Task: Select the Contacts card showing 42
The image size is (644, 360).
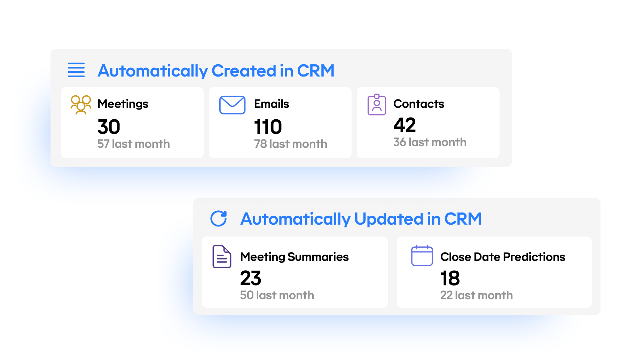Action: click(x=428, y=122)
